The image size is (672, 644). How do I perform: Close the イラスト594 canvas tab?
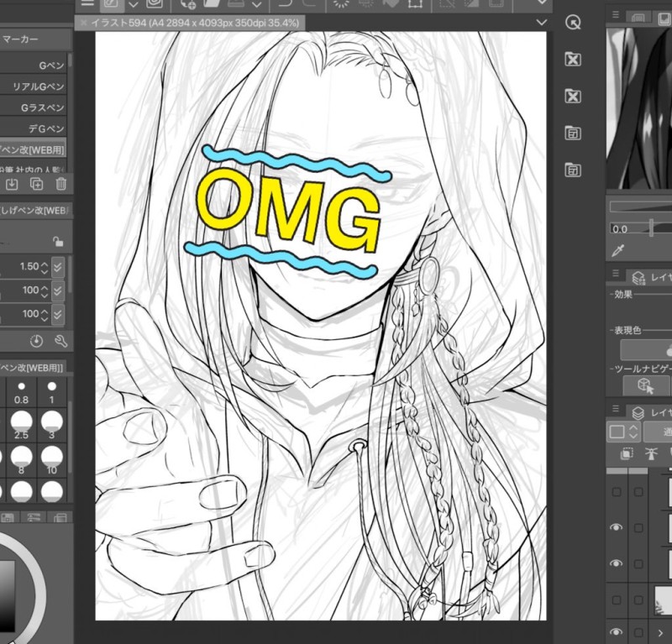tap(83, 23)
